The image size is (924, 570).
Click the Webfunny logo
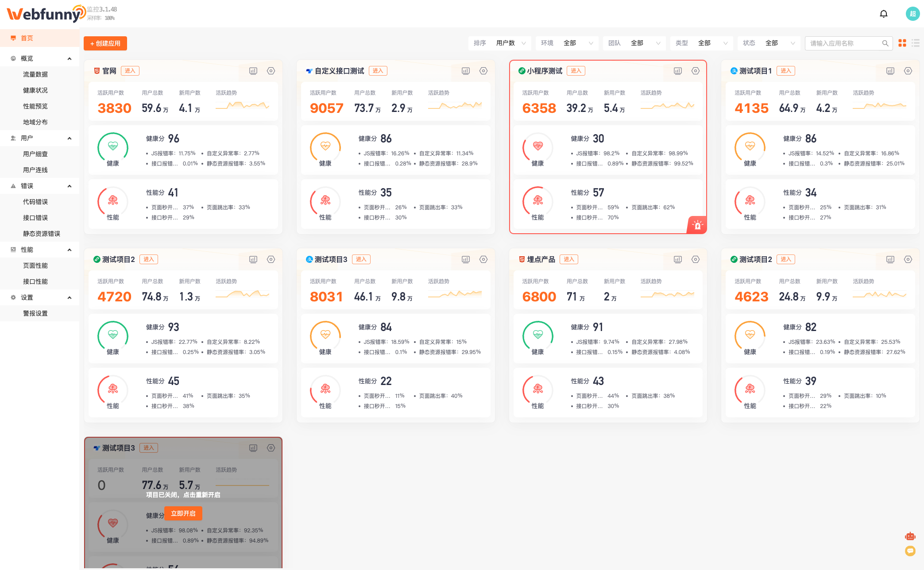click(x=46, y=14)
